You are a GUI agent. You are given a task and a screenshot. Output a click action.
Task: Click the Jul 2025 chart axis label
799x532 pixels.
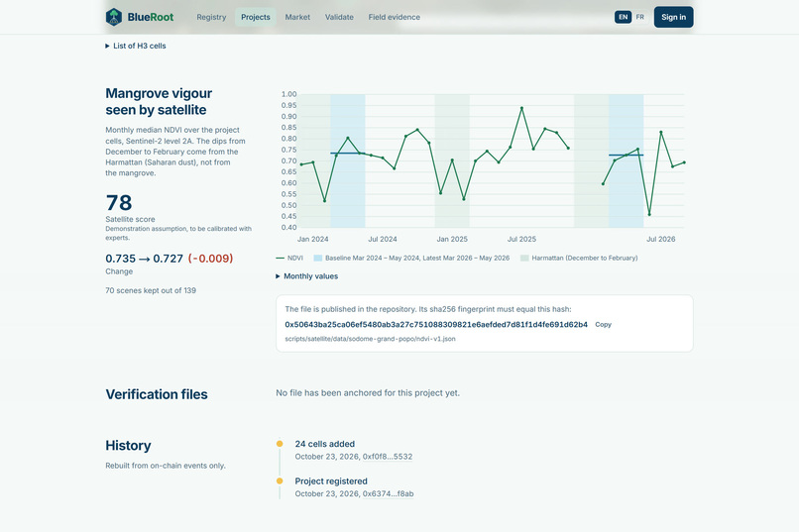pyautogui.click(x=521, y=239)
